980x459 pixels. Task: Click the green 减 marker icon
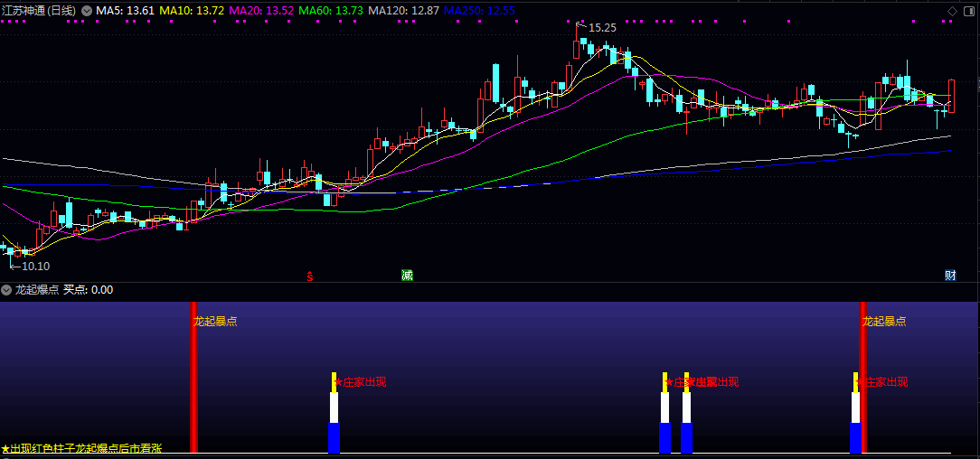click(x=407, y=276)
